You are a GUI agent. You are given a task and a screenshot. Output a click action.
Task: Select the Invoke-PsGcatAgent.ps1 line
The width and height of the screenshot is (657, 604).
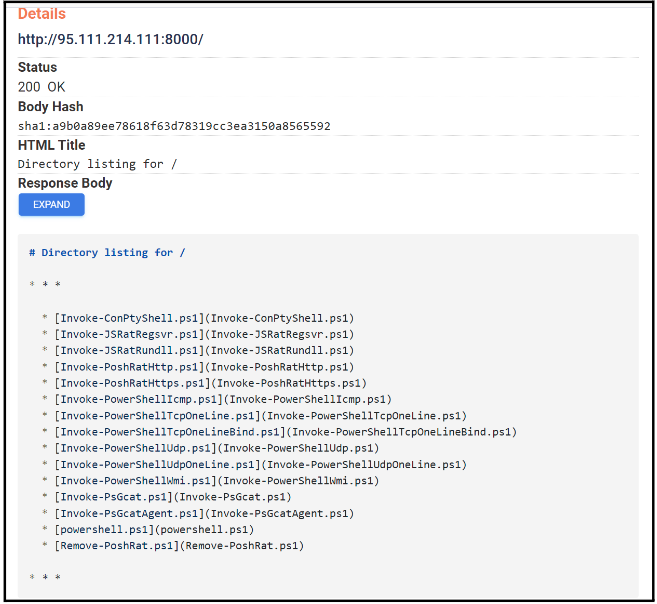[198, 514]
